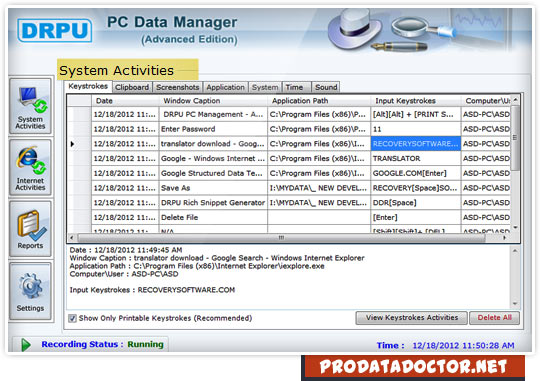The width and height of the screenshot is (540, 381).
Task: Select 'DRPU Rich Snippet Generator' cell
Action: click(x=213, y=203)
